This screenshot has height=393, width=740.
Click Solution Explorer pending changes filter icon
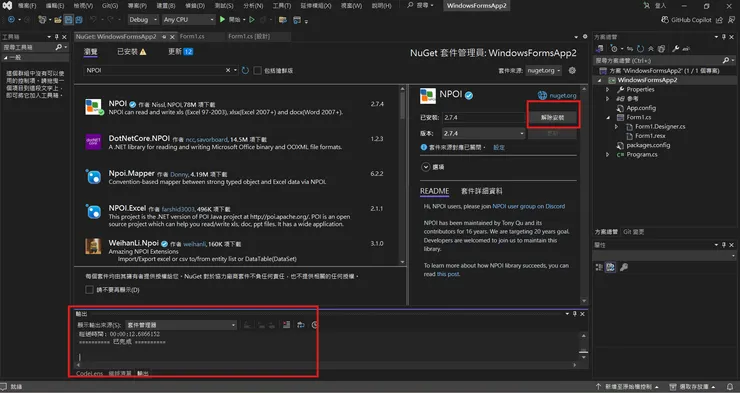[614, 49]
